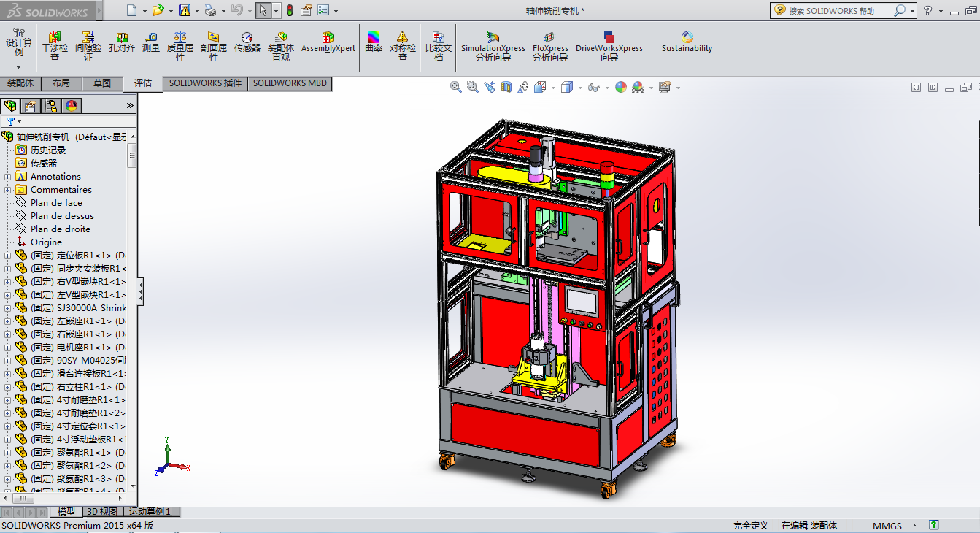Image resolution: width=980 pixels, height=533 pixels.
Task: Open the ConfigurationManager tab icon
Action: (x=50, y=106)
